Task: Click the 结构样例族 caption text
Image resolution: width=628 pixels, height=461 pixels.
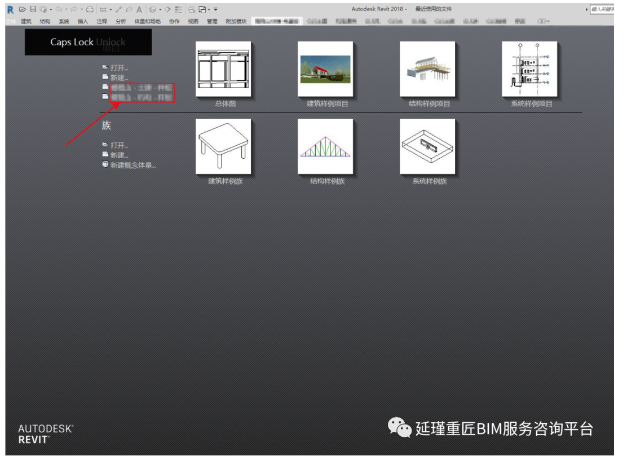Action: click(x=327, y=181)
